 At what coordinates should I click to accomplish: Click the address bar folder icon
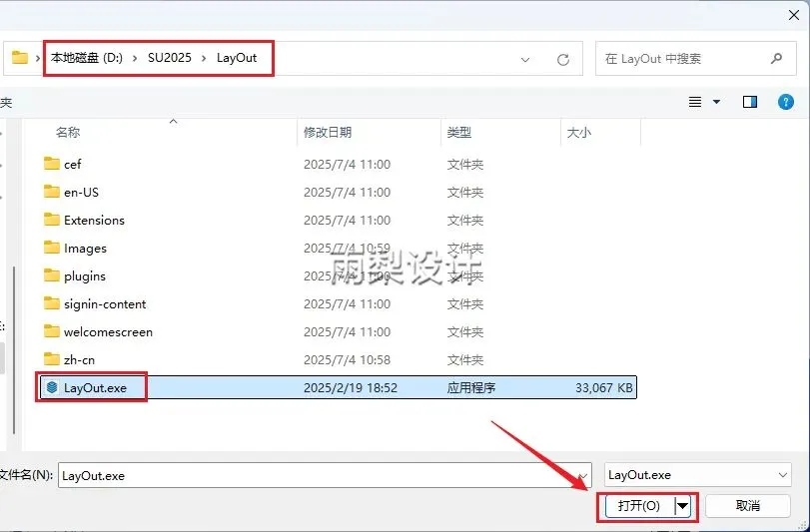tap(20, 57)
